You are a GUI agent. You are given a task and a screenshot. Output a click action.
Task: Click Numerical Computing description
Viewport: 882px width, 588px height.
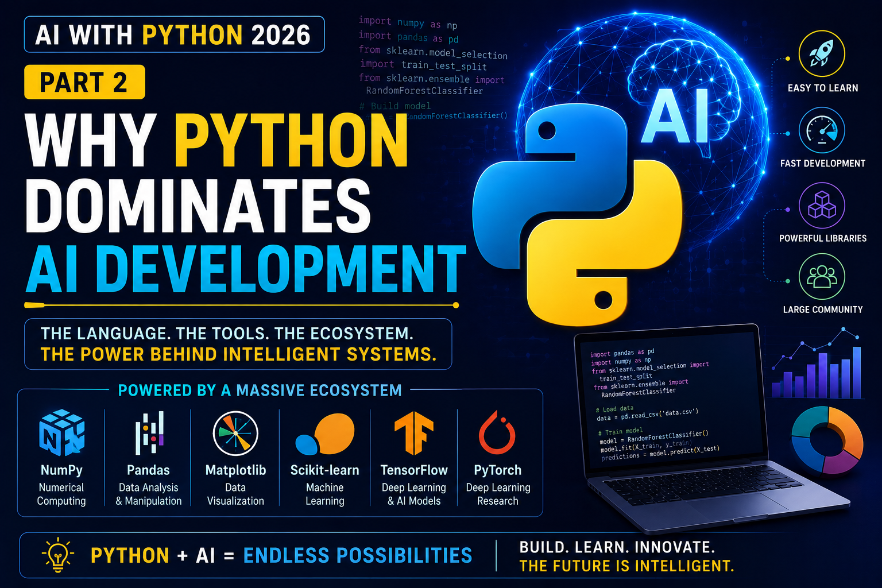tap(61, 494)
